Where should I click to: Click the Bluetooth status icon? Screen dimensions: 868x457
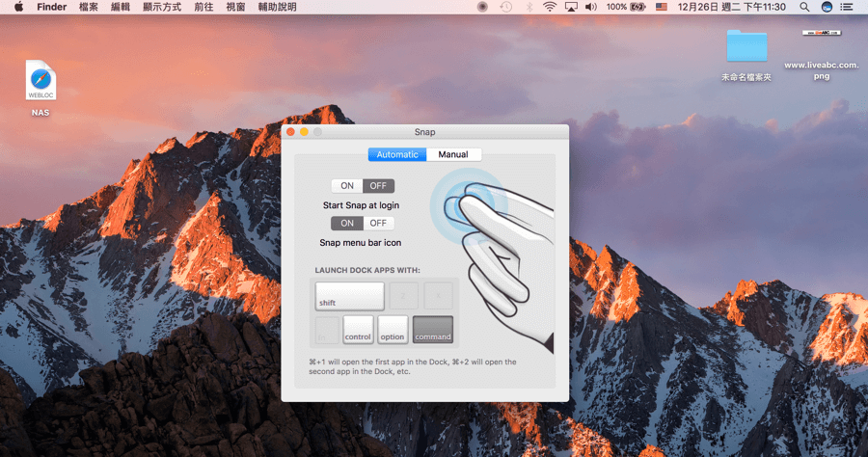(529, 7)
